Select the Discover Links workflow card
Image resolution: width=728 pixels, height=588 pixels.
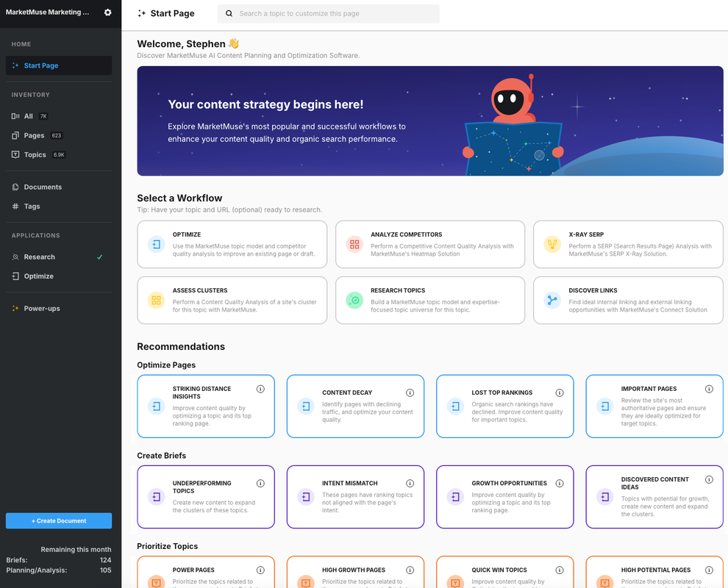(628, 301)
